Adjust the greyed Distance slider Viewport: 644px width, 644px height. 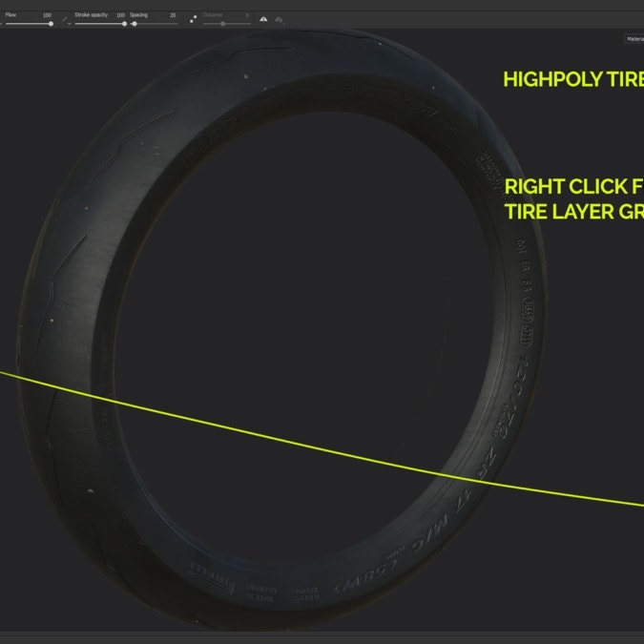tap(227, 24)
